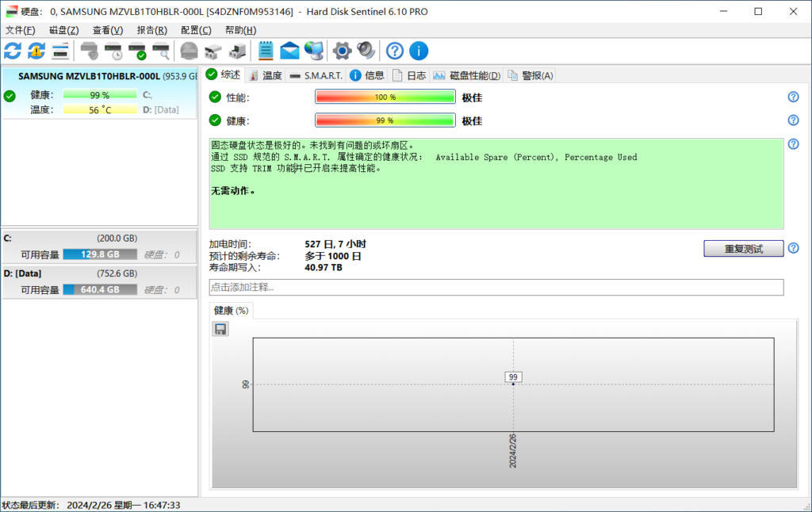Click the 99 % health bar in overview
812x512 pixels.
pos(385,120)
